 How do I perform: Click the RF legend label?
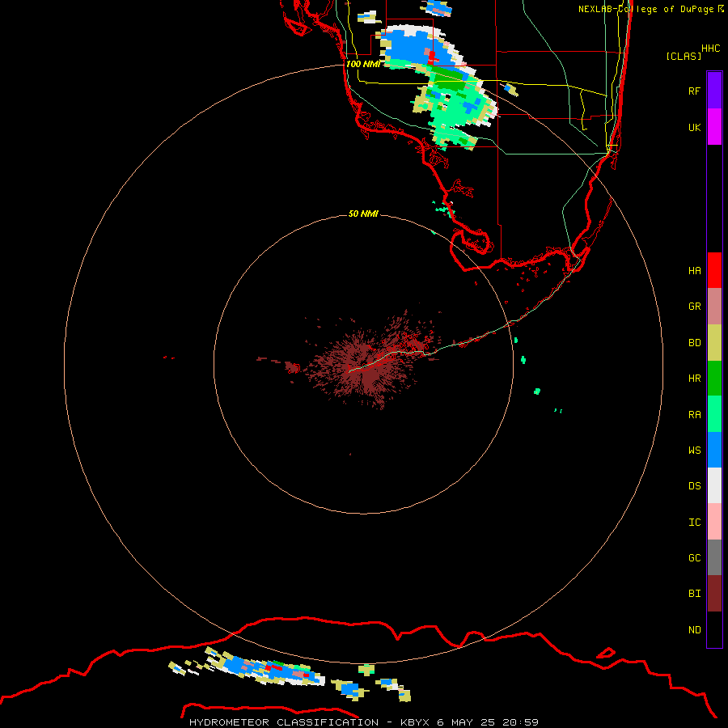pos(694,91)
